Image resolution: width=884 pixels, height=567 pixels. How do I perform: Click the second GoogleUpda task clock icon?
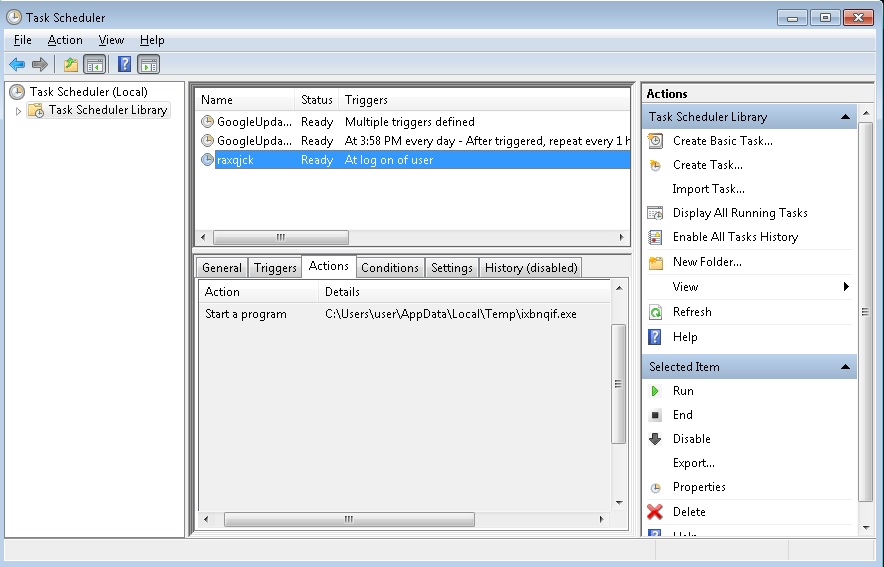pyautogui.click(x=207, y=140)
